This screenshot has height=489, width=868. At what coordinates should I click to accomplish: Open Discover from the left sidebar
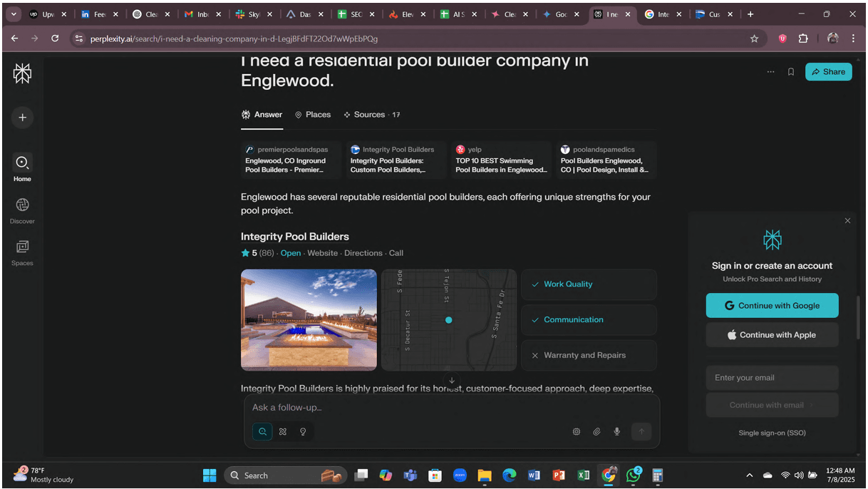click(x=22, y=210)
